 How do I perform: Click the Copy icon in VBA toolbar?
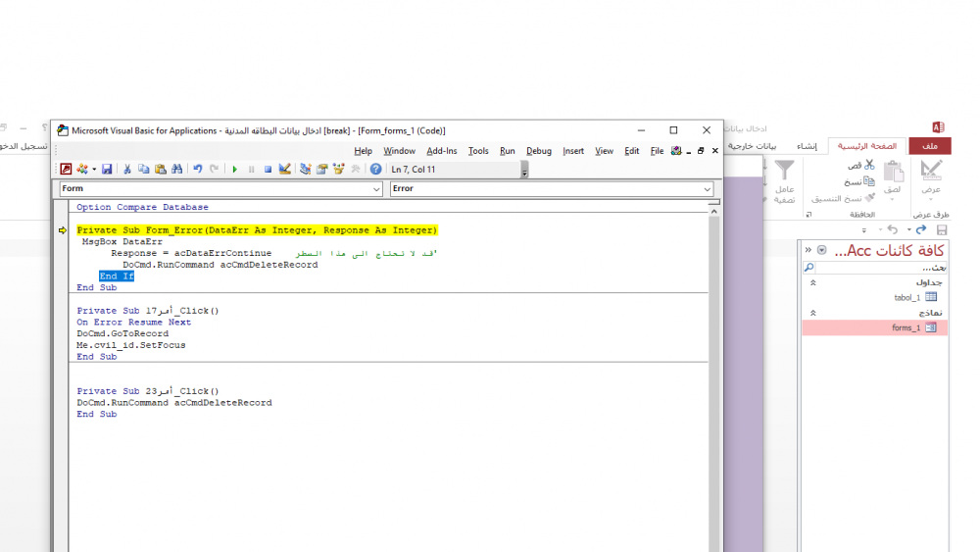(x=144, y=169)
